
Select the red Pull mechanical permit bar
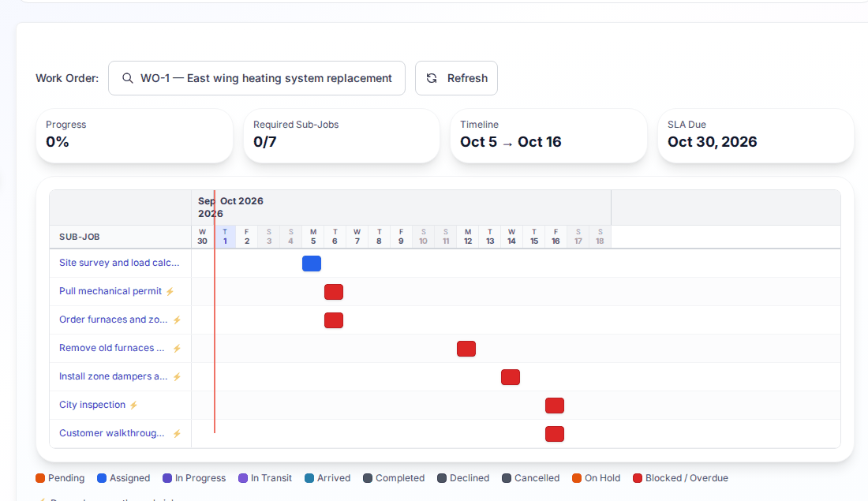coord(334,292)
